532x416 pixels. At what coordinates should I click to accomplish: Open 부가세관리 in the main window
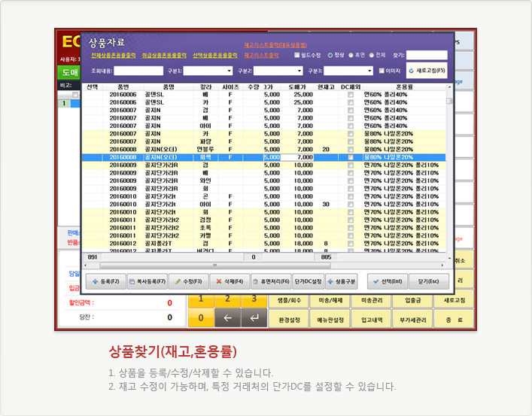[x=413, y=320]
